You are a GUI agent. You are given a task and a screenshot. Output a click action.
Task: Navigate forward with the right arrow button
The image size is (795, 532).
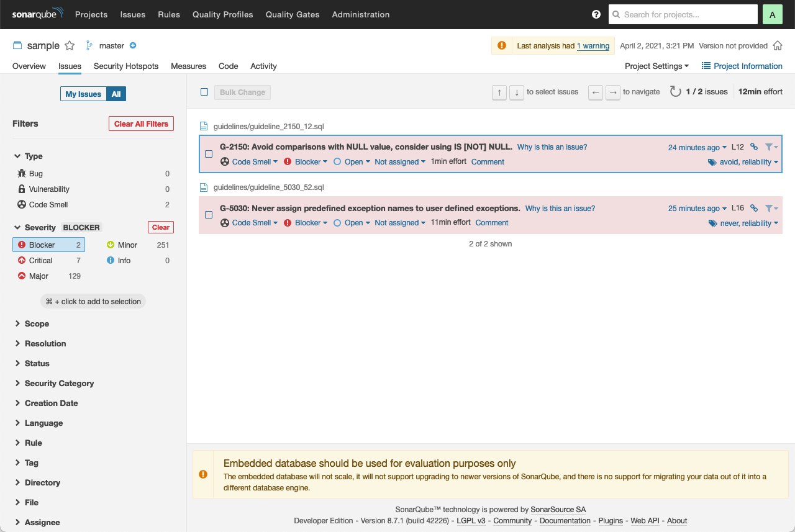click(x=612, y=92)
